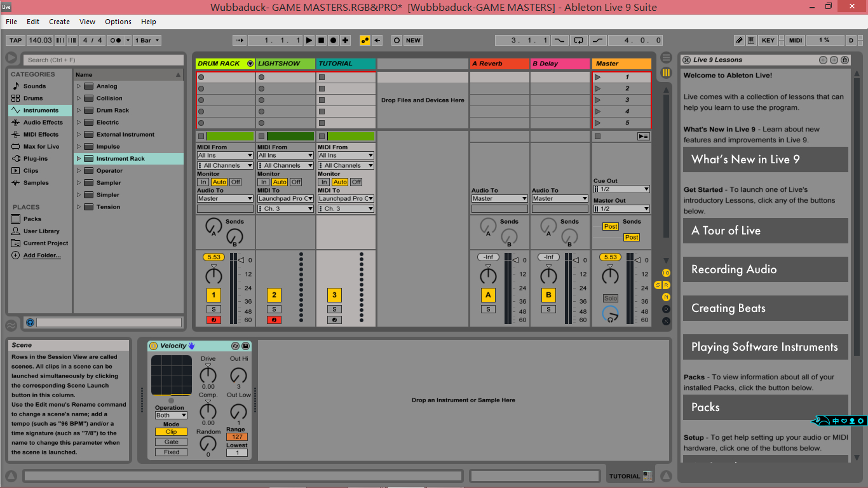Open the quantization menu showing 1 Bar

pyautogui.click(x=147, y=40)
